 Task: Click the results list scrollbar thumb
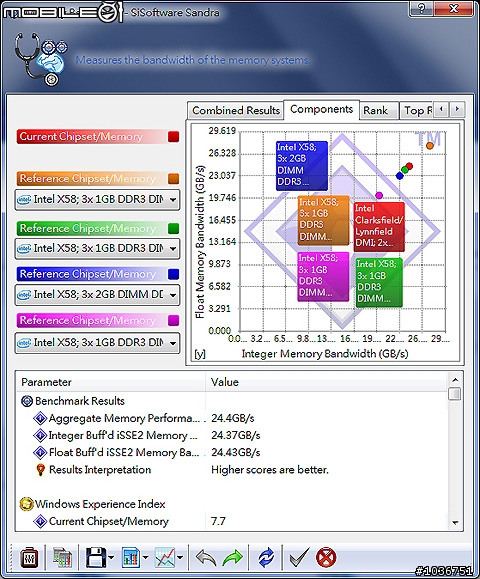click(455, 394)
